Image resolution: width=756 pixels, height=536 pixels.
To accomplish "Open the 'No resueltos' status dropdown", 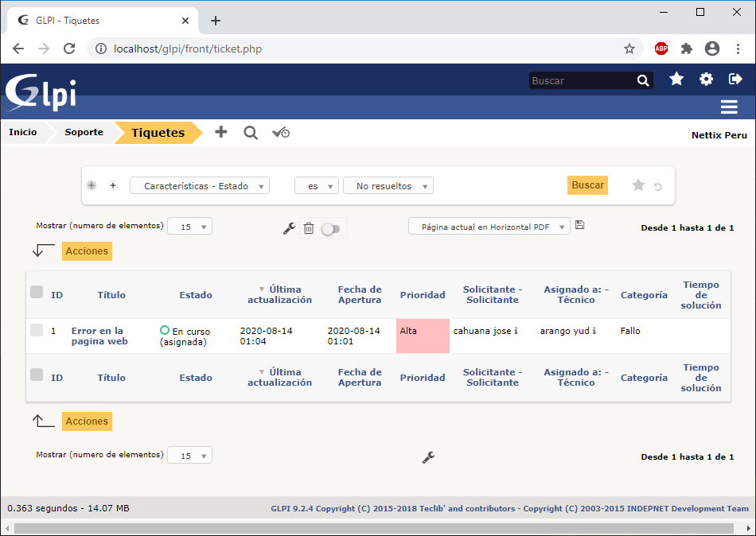I will click(388, 186).
